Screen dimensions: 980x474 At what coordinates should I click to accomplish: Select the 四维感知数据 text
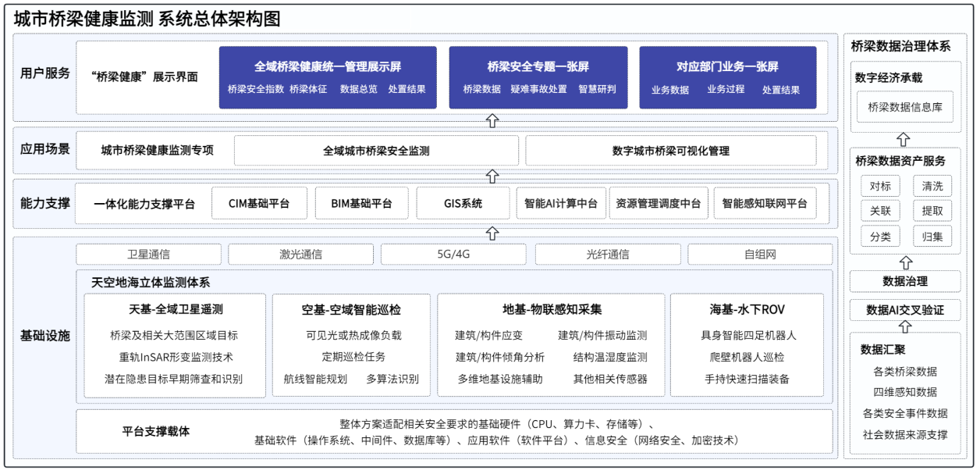[905, 392]
